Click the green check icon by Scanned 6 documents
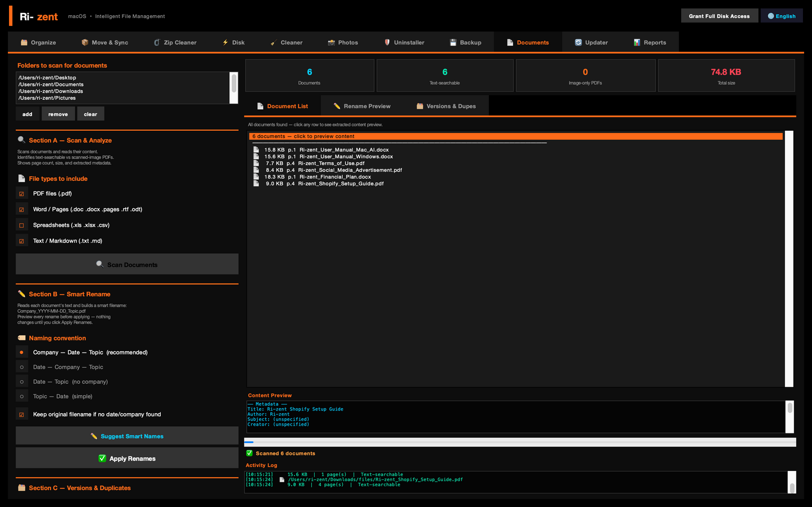The width and height of the screenshot is (812, 507). [x=250, y=453]
